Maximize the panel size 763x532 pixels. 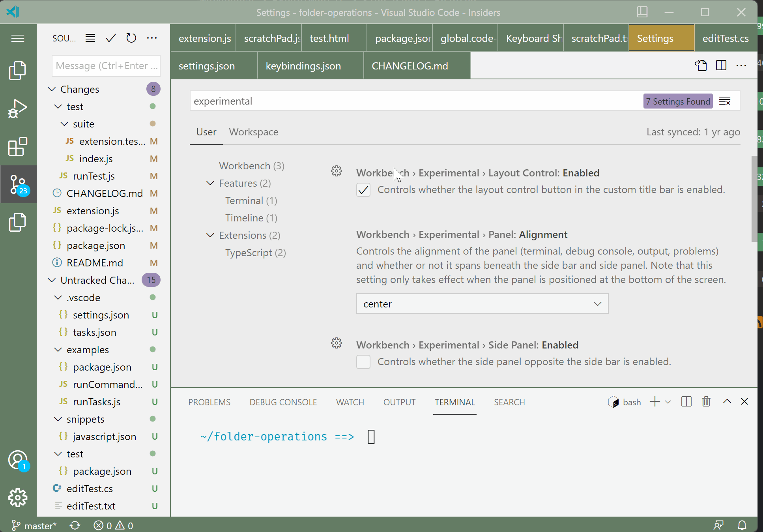727,401
